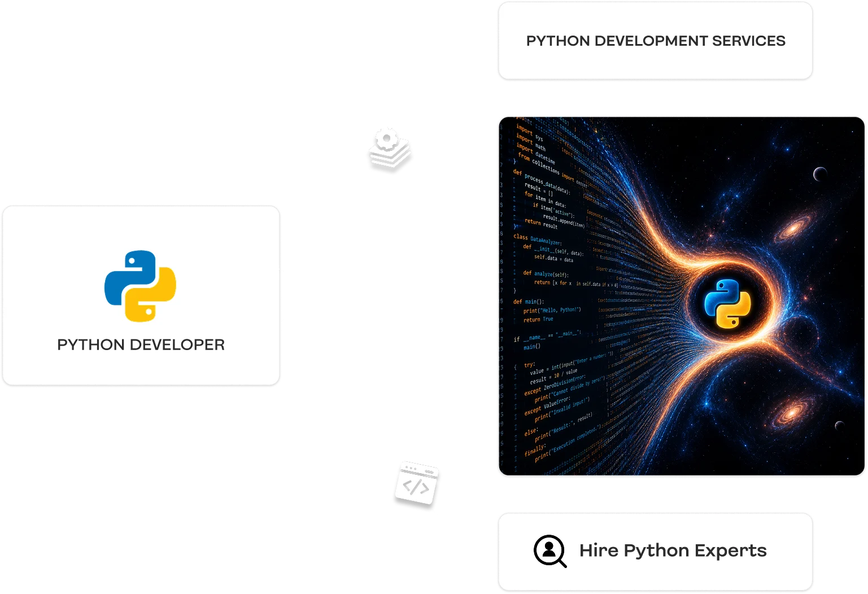Click the glowing Python logo in galaxy image
The height and width of the screenshot is (594, 868).
[x=727, y=304]
